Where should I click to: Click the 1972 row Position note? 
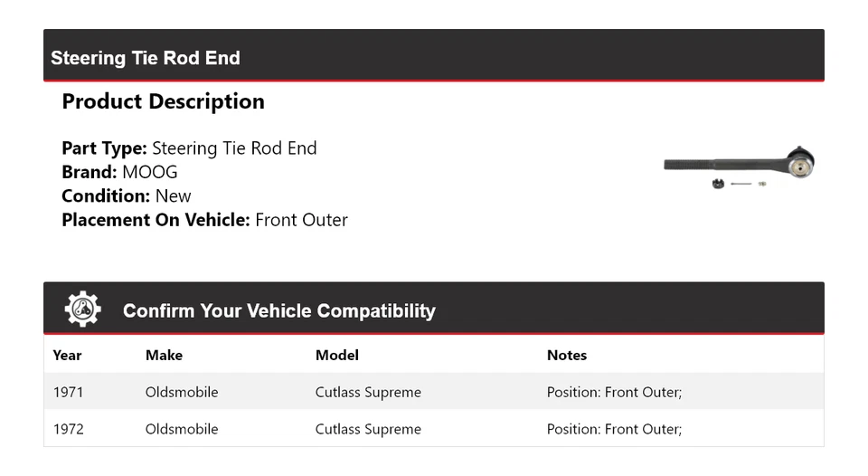tap(614, 429)
